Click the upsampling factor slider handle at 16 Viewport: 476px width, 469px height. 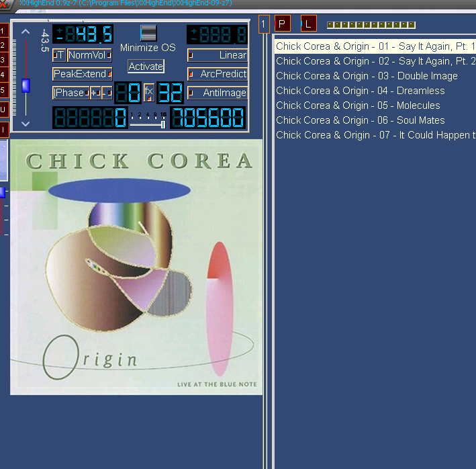click(163, 124)
